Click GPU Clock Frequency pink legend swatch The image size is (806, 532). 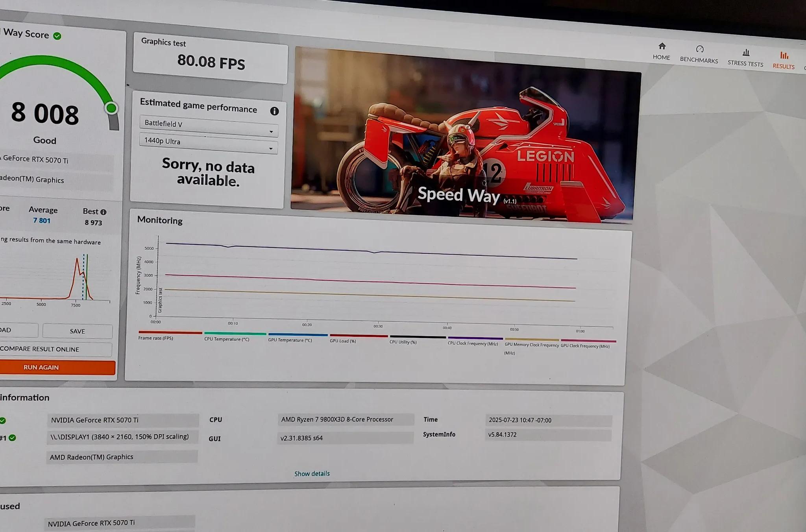coord(588,341)
